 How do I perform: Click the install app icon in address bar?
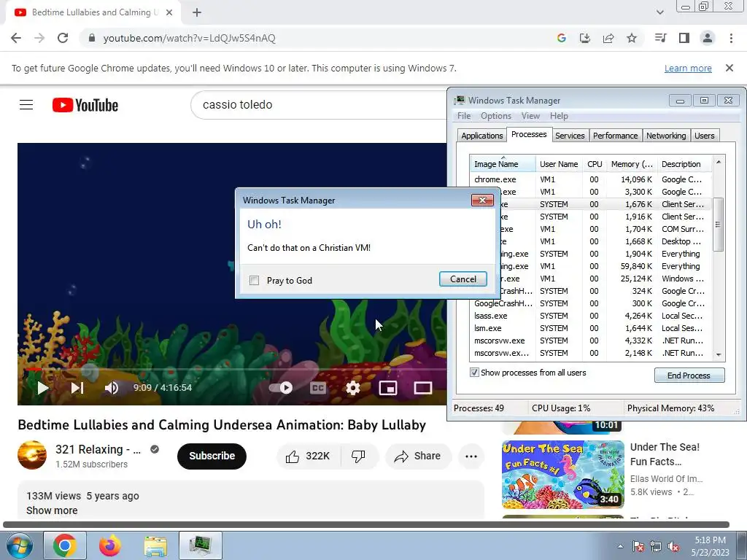[x=584, y=38]
